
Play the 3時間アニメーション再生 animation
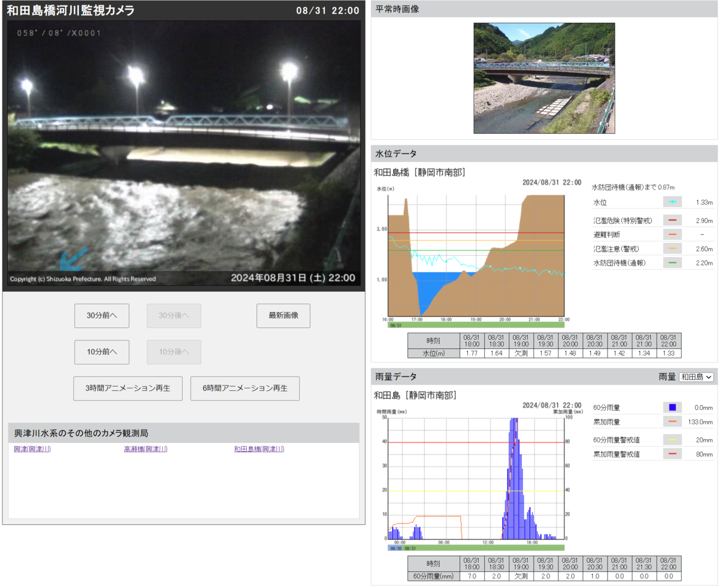point(128,388)
